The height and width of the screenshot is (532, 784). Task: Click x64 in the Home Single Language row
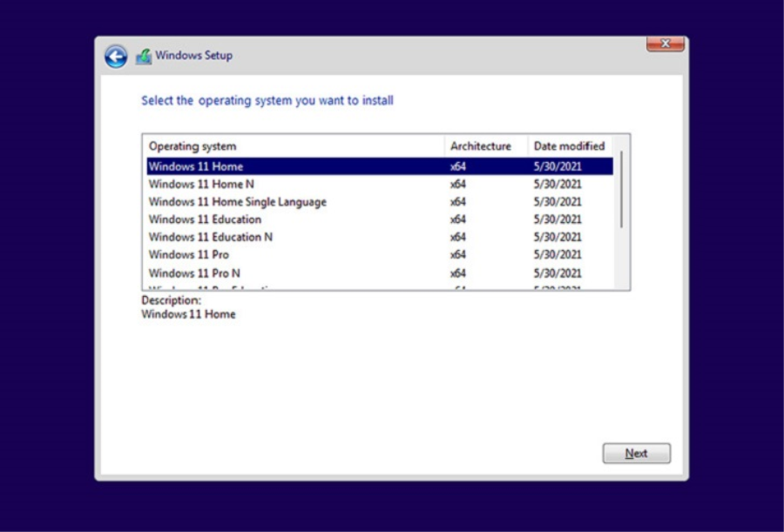coord(458,202)
